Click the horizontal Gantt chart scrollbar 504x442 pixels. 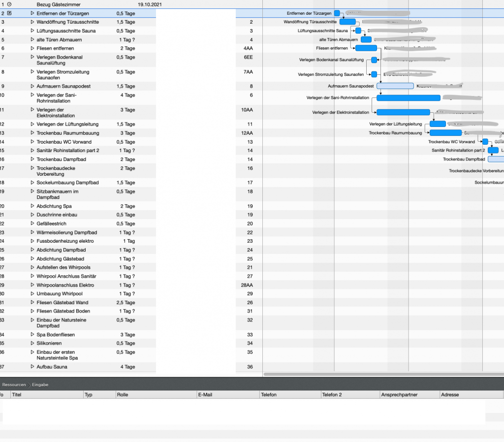383,374
